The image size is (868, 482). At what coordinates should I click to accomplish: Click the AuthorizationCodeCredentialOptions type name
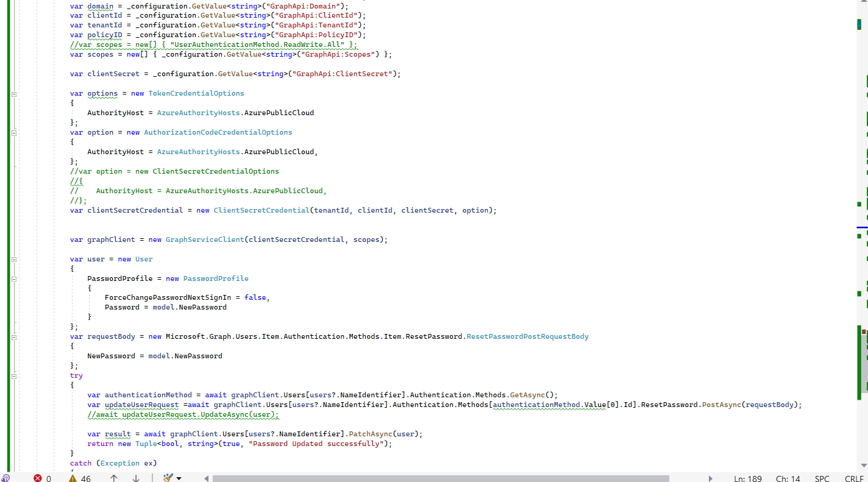click(218, 132)
